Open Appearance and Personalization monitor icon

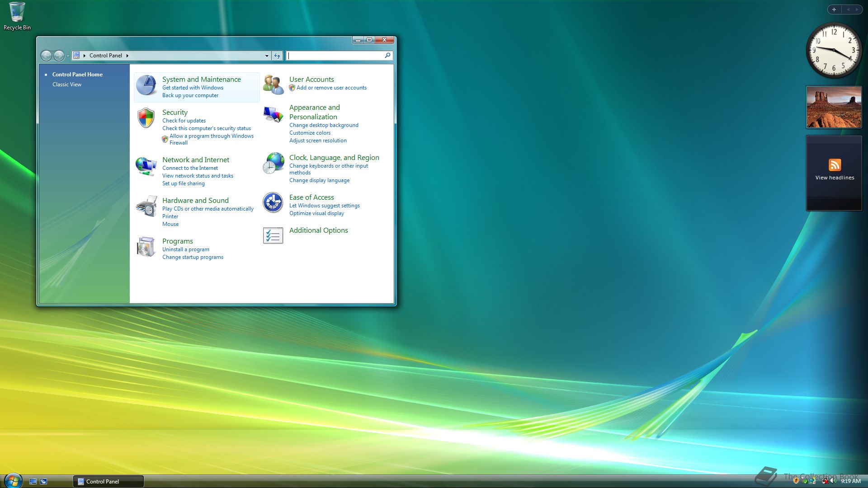pos(273,114)
